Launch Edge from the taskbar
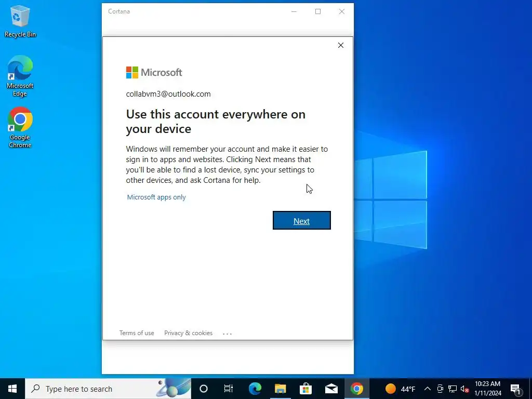 click(255, 389)
